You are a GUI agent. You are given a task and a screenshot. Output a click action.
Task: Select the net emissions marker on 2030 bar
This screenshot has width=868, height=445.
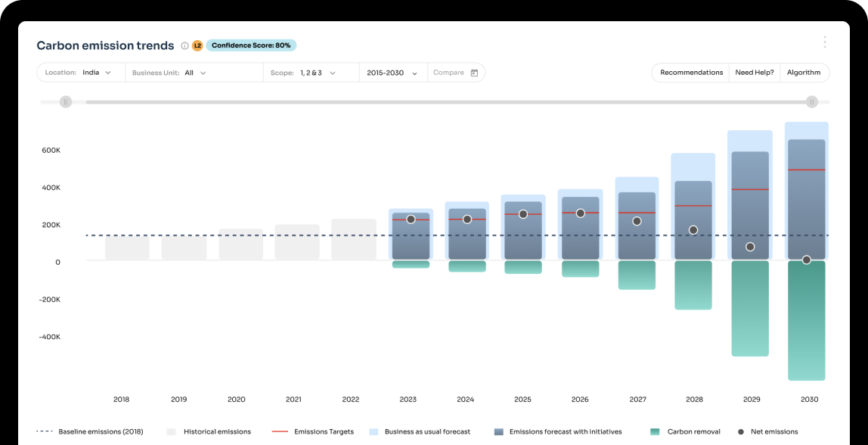[806, 259]
